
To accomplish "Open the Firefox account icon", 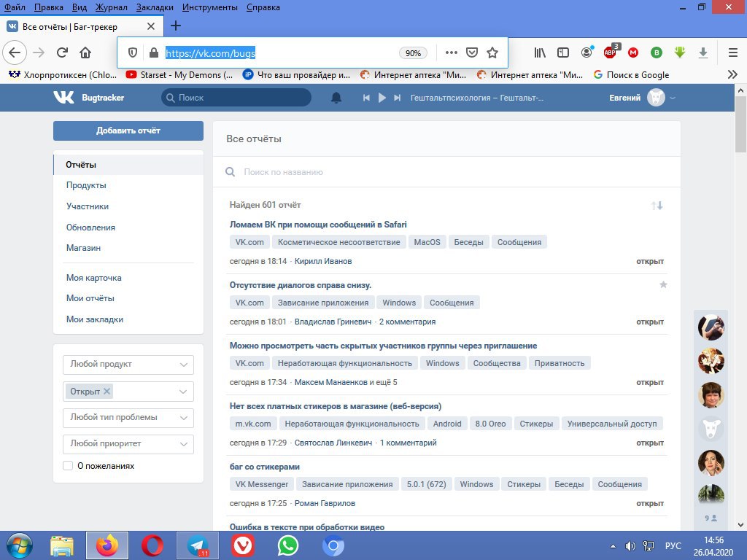I will coord(587,52).
